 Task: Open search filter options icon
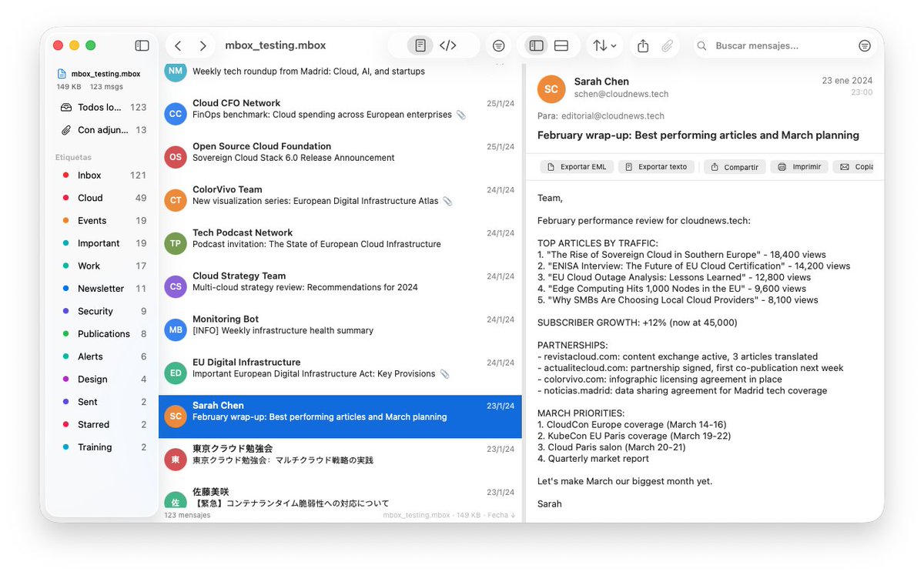click(x=865, y=45)
